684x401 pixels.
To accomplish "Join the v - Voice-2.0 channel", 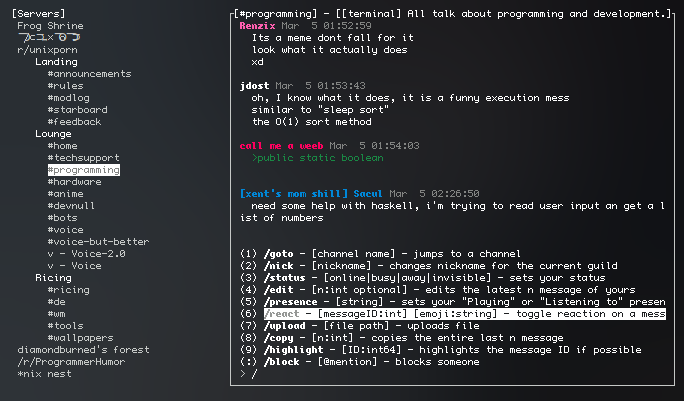I will [x=86, y=254].
